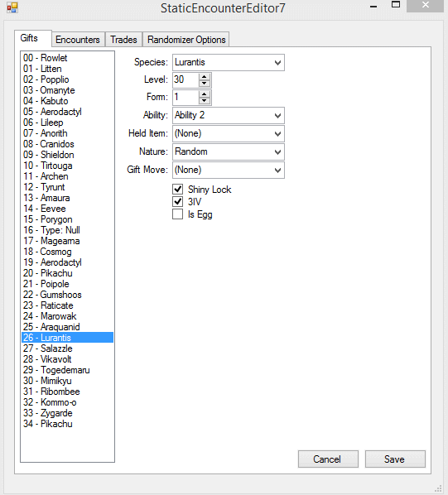448x495 pixels.
Task: Select gift entry 12 - Tyrunt
Action: pos(67,187)
